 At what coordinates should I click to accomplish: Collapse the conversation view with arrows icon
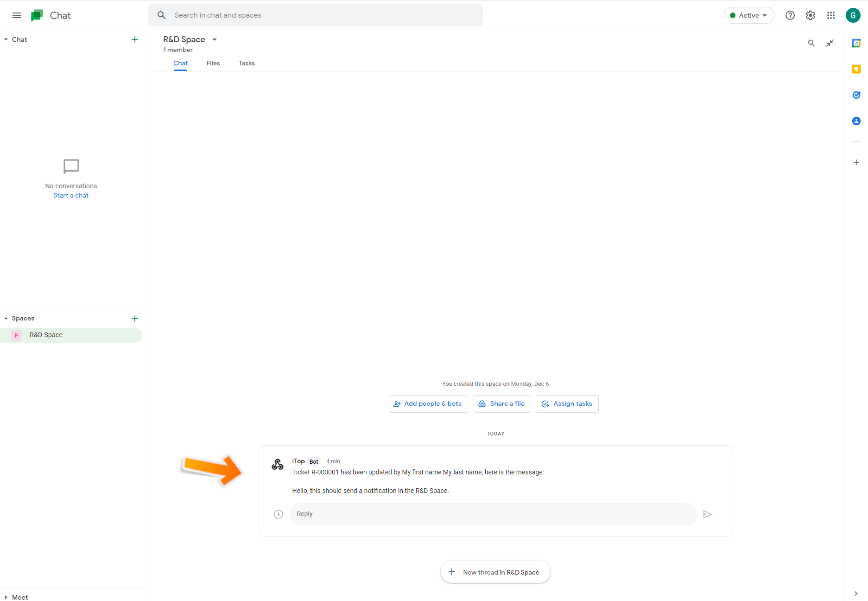coord(830,43)
